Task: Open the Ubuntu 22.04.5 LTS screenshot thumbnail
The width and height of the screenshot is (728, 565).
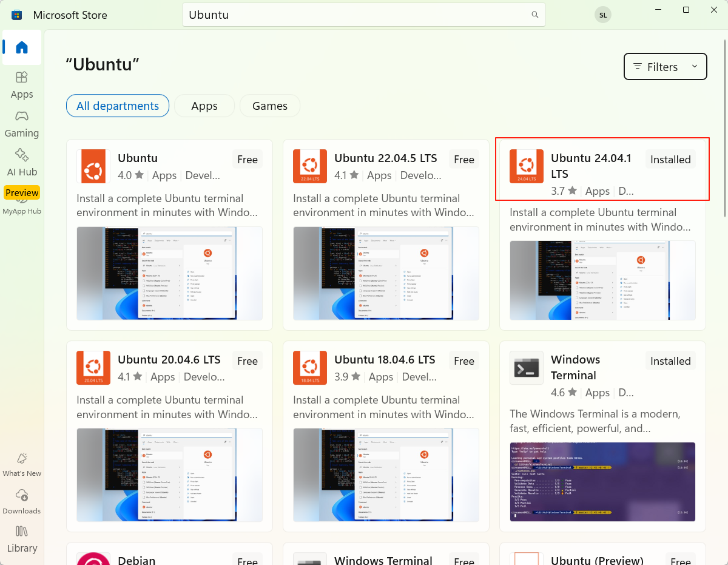Action: [x=386, y=273]
